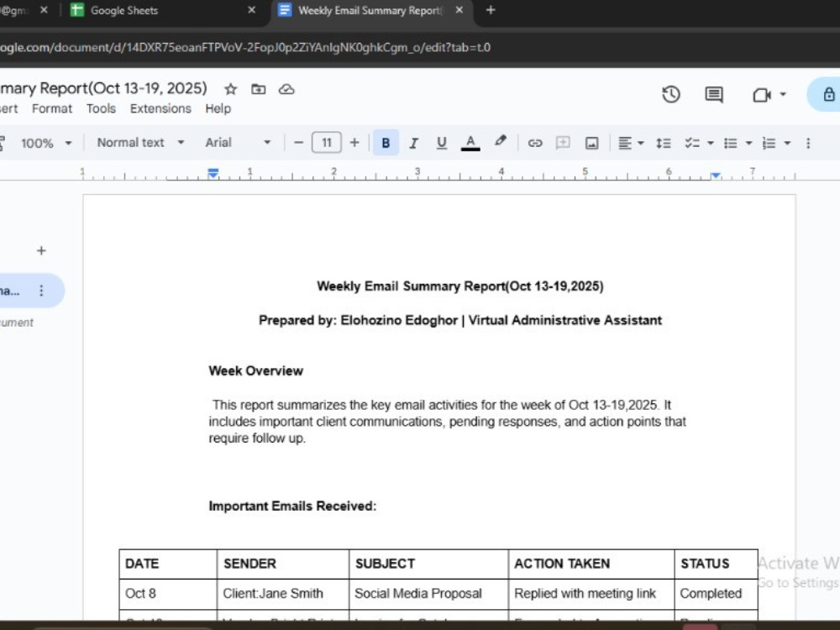
Task: Open the Normal text style dropdown
Action: click(x=139, y=143)
